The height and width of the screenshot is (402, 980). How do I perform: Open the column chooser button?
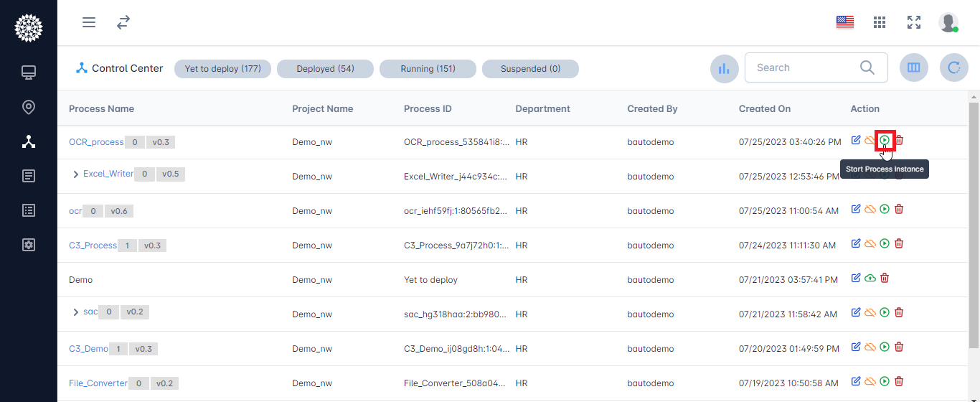pyautogui.click(x=914, y=67)
